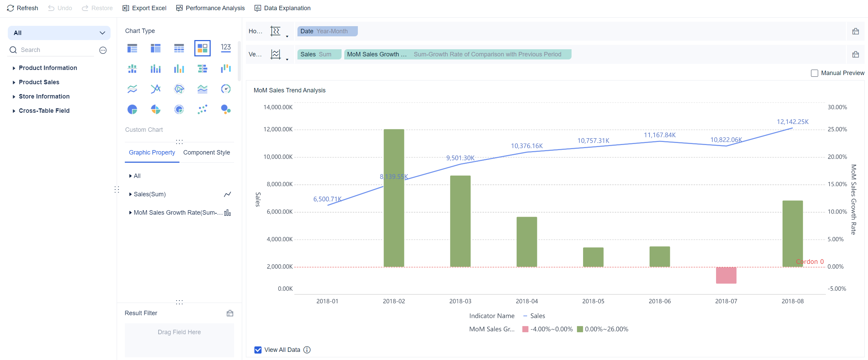
Task: Open Data Explanation from the toolbar
Action: pos(283,8)
